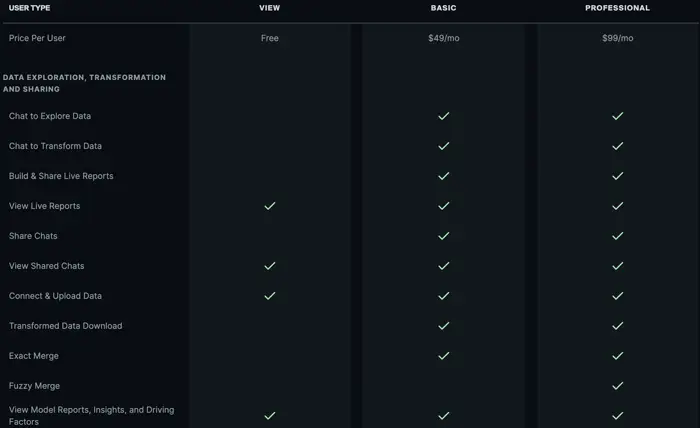Click View checkmark for View Live Reports
This screenshot has width=700, height=428.
pos(269,206)
